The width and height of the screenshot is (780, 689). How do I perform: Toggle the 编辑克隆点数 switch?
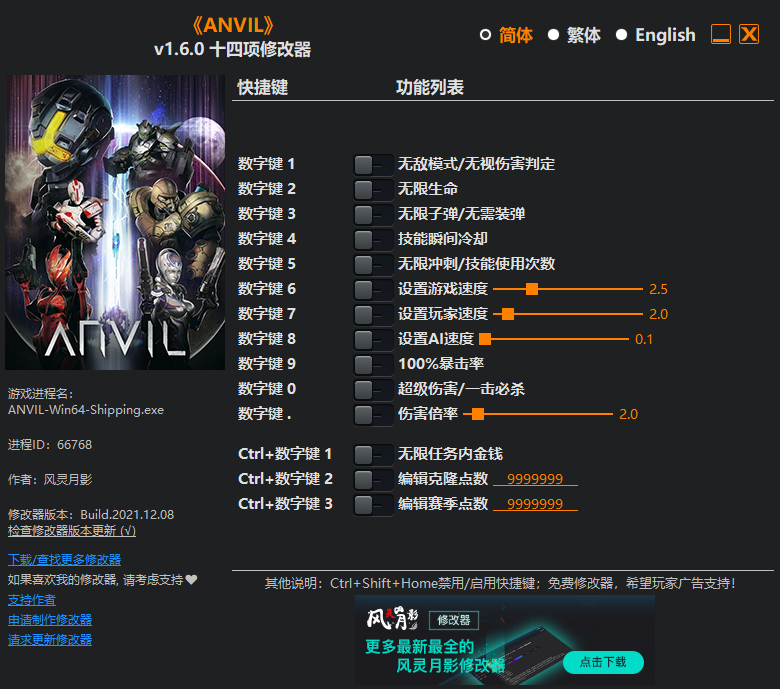pyautogui.click(x=373, y=480)
